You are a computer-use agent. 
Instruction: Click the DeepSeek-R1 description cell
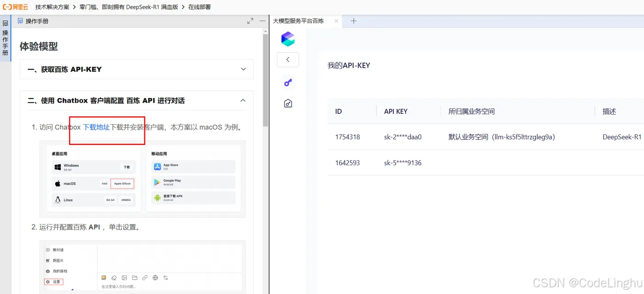tap(622, 137)
